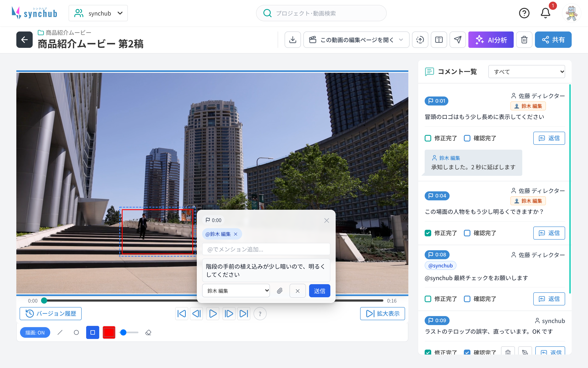This screenshot has width=588, height=368.
Task: Check 修正完了 for the 0:08 comment
Action: [428, 299]
